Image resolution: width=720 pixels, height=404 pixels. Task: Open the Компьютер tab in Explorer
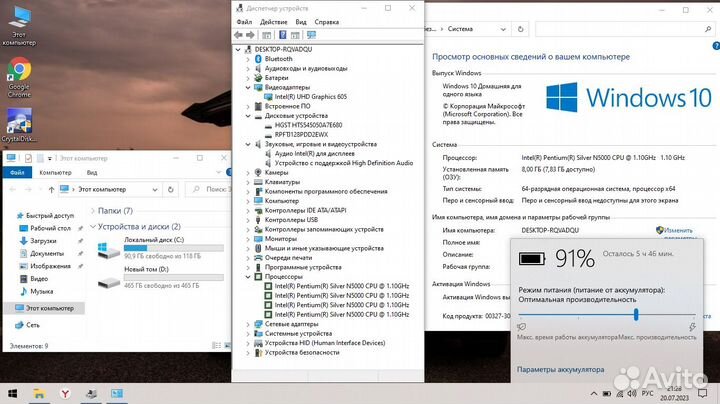(55, 173)
